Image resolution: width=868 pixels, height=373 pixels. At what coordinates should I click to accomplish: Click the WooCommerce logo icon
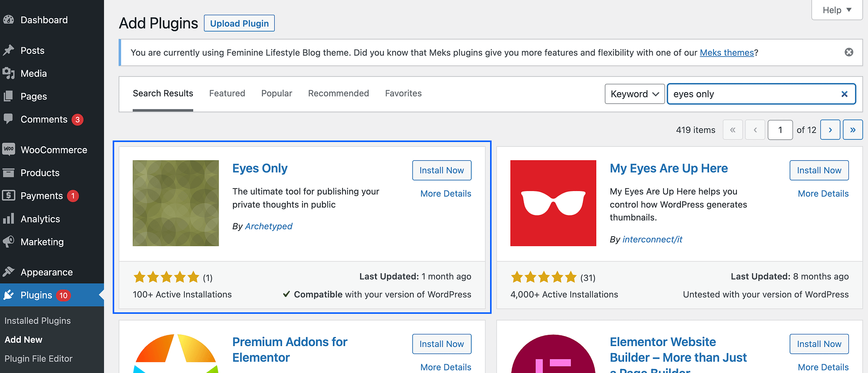[9, 149]
